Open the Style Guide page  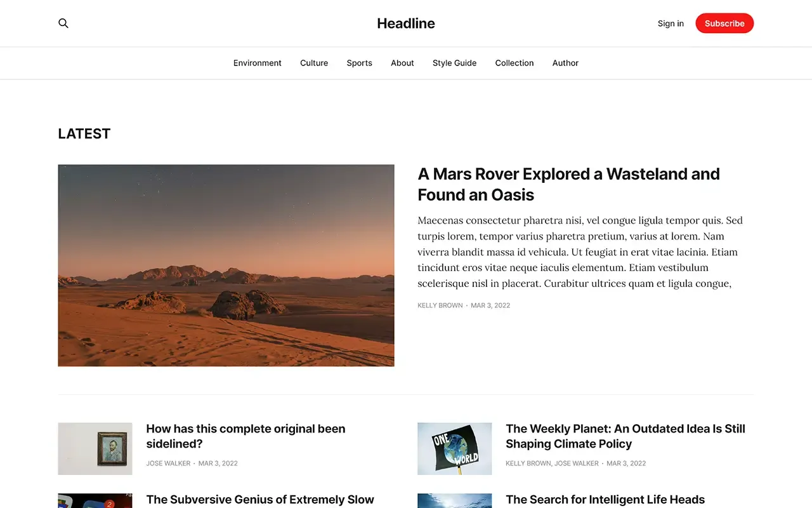454,63
